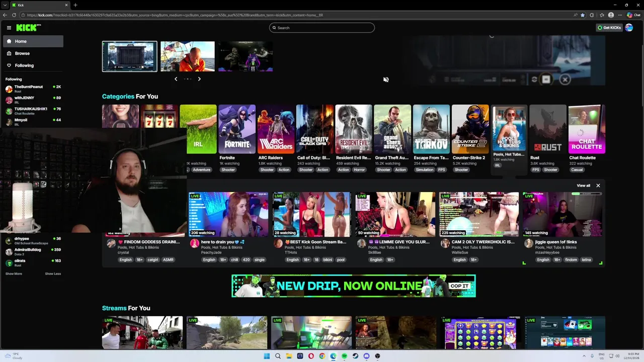
Task: Select the Kick browser tab
Action: coord(40,5)
